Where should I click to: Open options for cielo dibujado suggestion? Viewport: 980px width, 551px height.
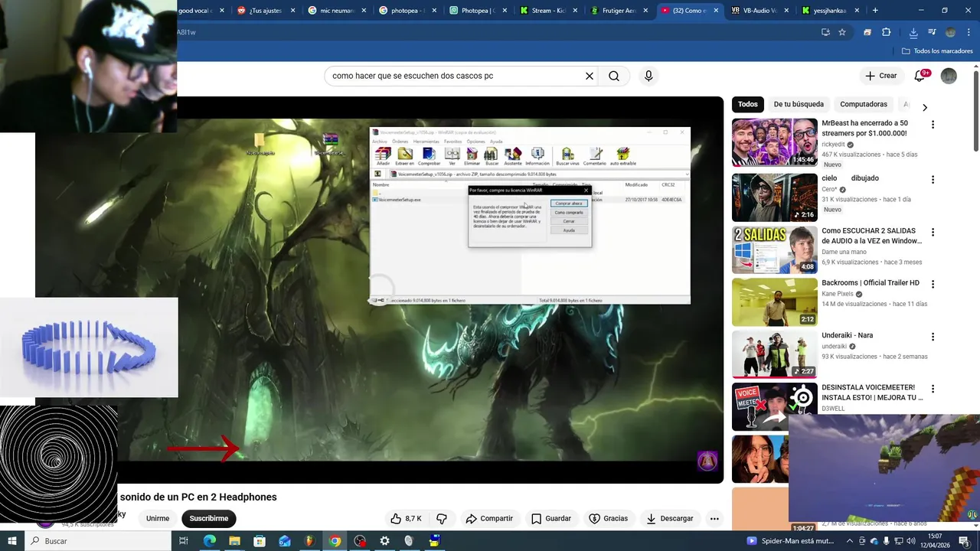tap(933, 180)
